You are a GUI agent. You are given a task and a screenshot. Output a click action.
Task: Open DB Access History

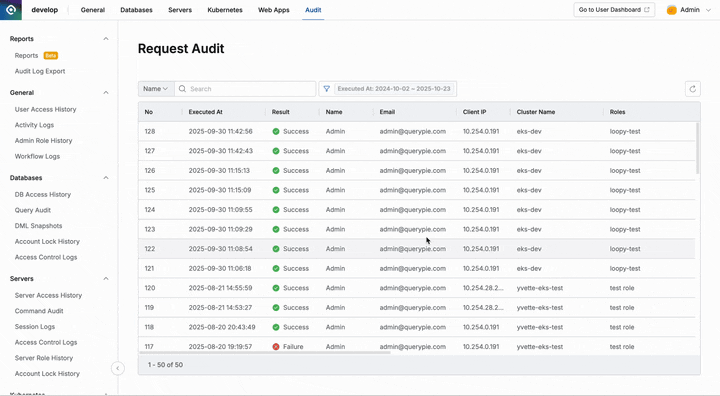[x=43, y=194]
